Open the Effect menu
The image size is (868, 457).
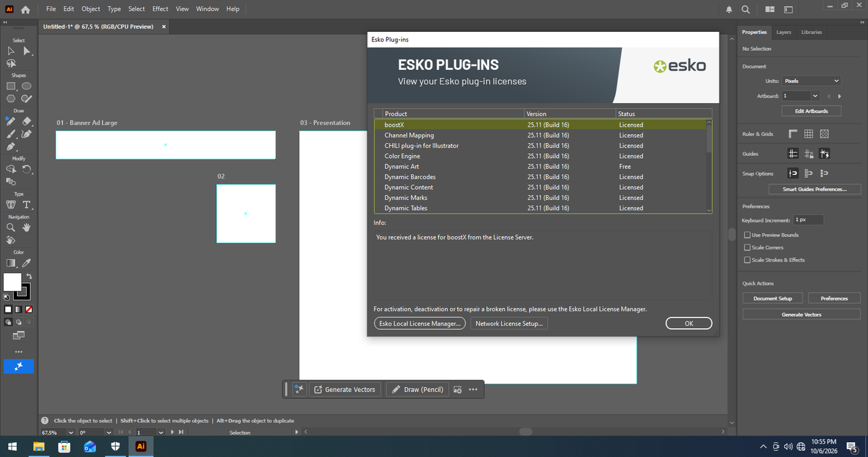(161, 9)
